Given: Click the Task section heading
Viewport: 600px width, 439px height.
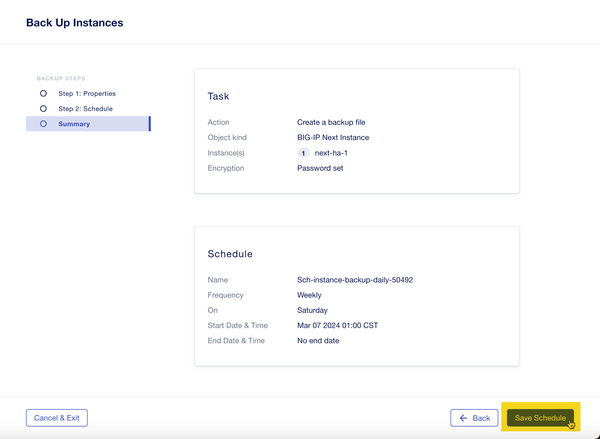Looking at the screenshot, I should point(218,96).
